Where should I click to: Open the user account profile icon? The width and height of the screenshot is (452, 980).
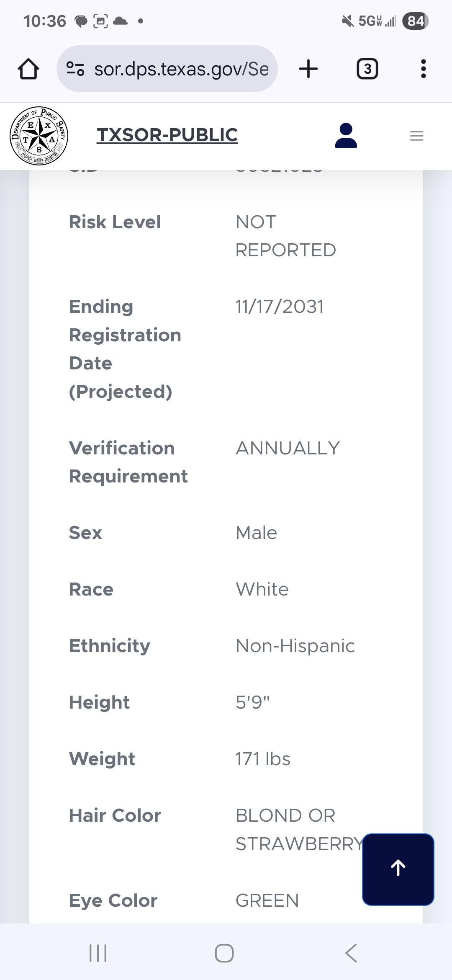[346, 135]
